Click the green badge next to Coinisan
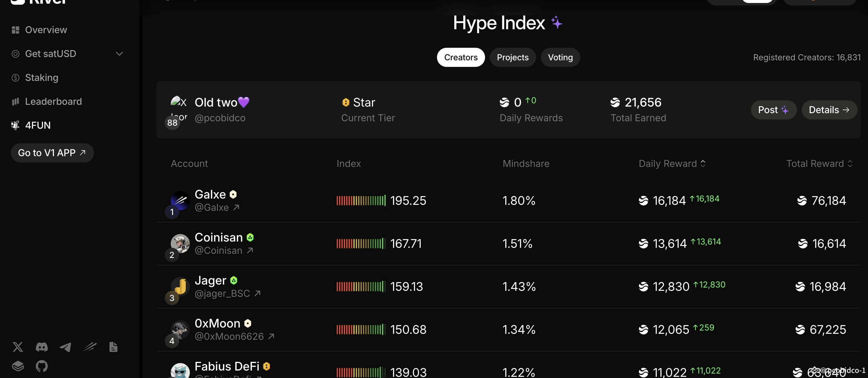 point(250,237)
